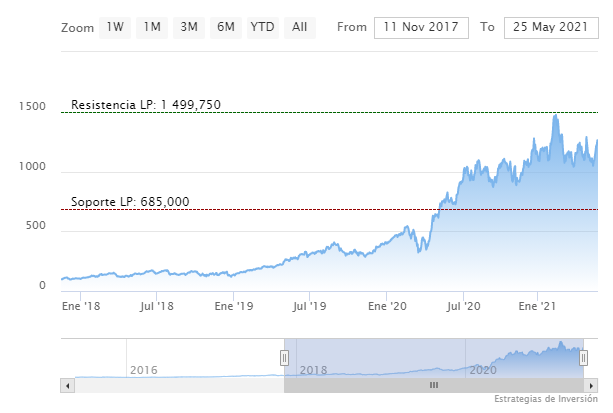The height and width of the screenshot is (413, 613).
Task: Show All data range
Action: click(299, 27)
